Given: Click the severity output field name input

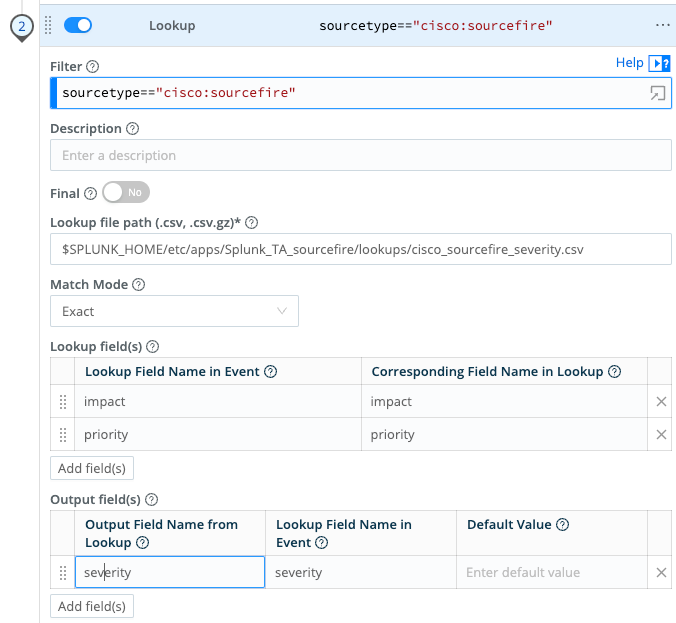Looking at the screenshot, I should [x=170, y=572].
